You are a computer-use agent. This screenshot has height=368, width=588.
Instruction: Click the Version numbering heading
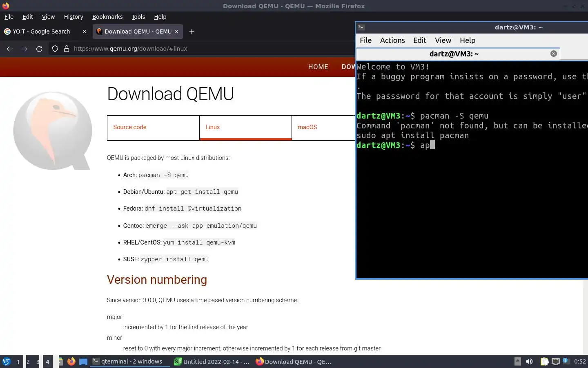tap(157, 280)
